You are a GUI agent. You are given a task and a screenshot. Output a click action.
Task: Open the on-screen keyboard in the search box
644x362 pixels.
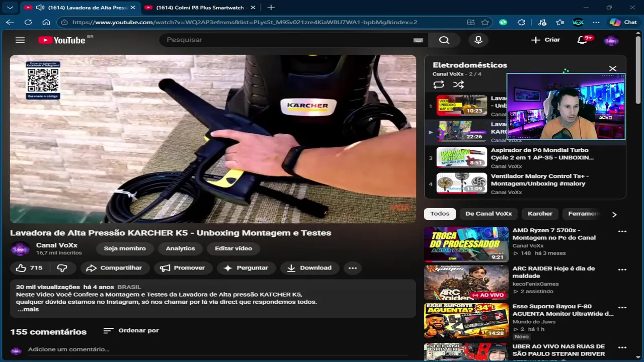click(418, 40)
